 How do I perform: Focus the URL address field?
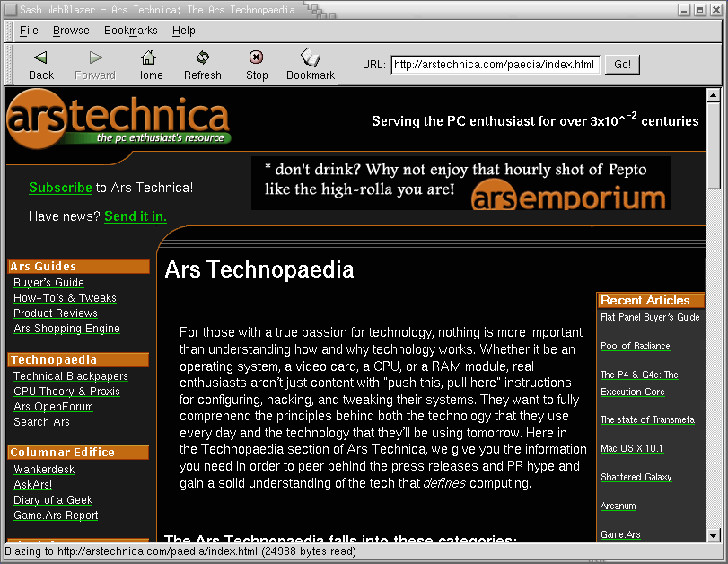pyautogui.click(x=495, y=65)
